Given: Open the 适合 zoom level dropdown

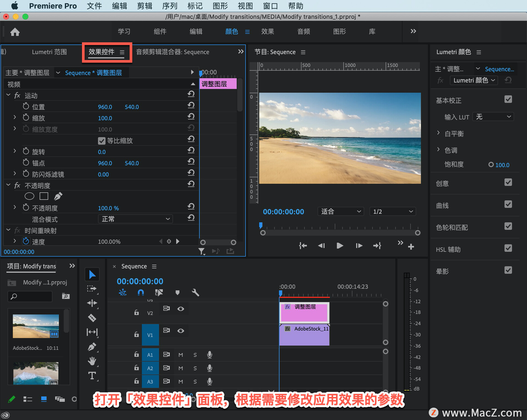Looking at the screenshot, I should 340,211.
